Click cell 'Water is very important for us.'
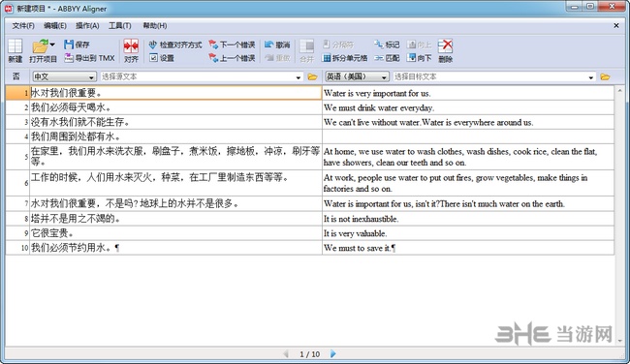Image resolution: width=630 pixels, height=364 pixels. point(468,93)
